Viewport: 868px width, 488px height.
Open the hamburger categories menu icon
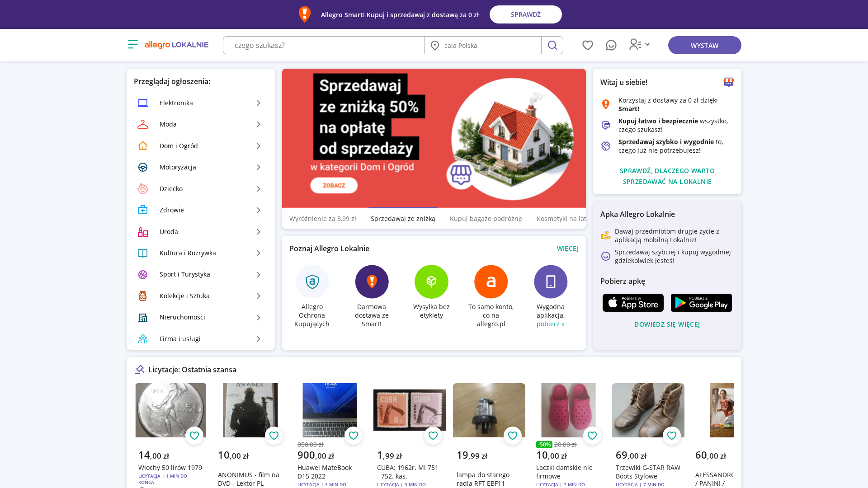(x=132, y=44)
